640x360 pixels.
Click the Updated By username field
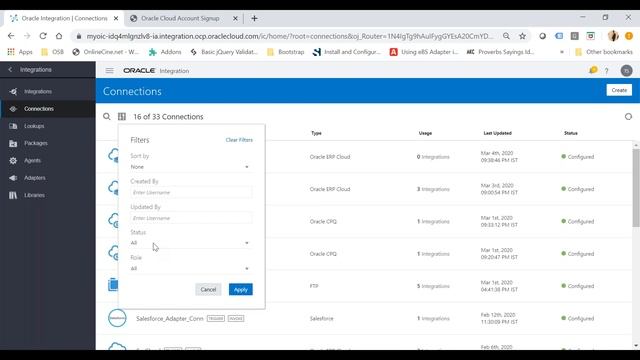[191, 218]
